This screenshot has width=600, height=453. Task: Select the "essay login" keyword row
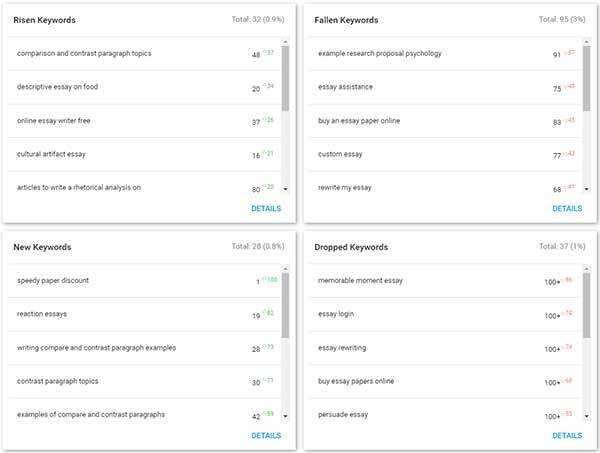click(336, 314)
